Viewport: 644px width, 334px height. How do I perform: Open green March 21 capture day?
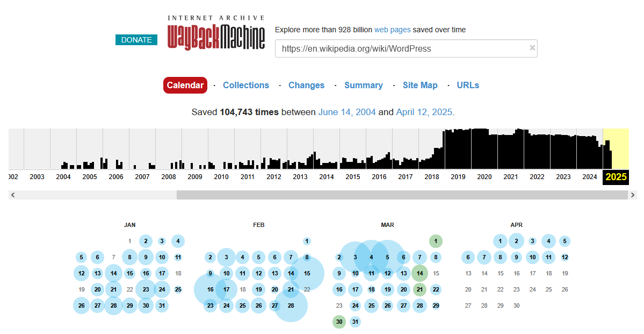[x=419, y=289]
